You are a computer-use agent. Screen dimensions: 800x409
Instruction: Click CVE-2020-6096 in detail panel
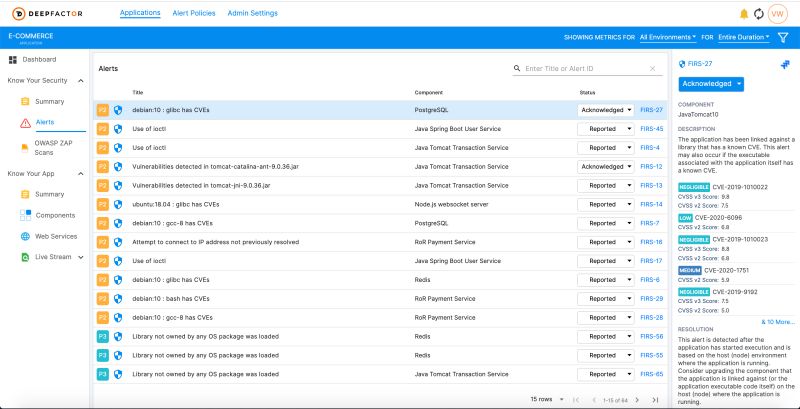(x=718, y=218)
